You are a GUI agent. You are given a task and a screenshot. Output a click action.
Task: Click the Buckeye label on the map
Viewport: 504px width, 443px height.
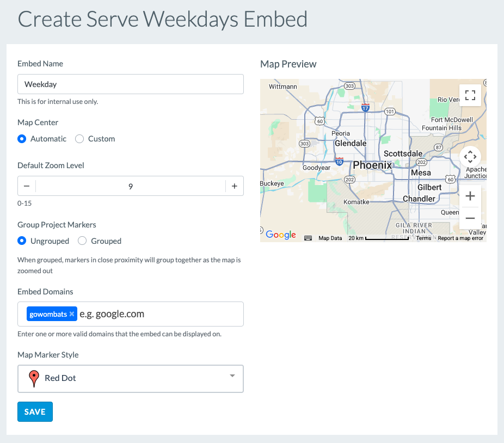point(272,183)
